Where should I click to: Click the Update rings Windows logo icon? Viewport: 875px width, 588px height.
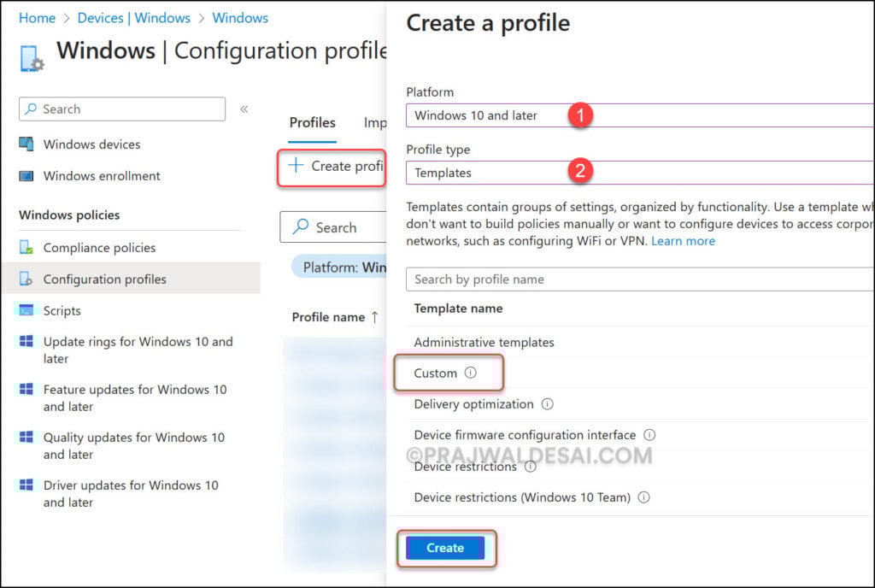[x=26, y=341]
